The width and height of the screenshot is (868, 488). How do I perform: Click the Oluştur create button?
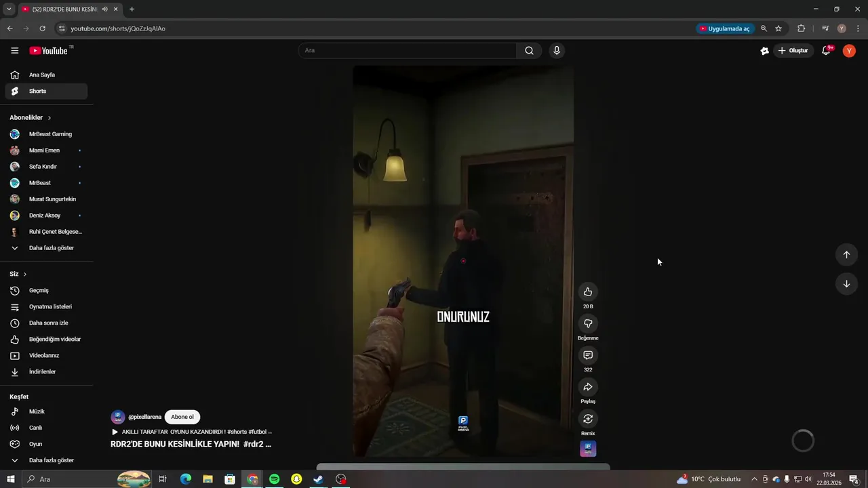(x=793, y=51)
